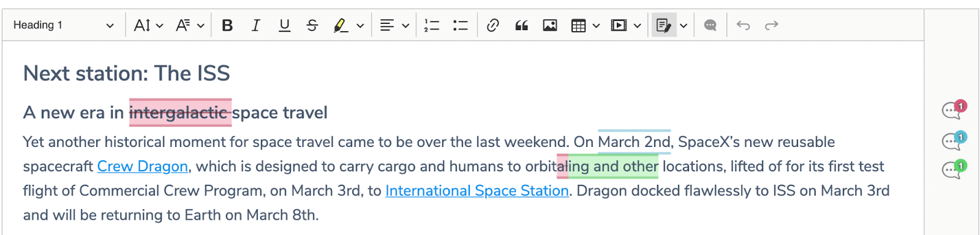The width and height of the screenshot is (980, 235).
Task: Open the Crew Dragon link
Action: click(x=142, y=166)
